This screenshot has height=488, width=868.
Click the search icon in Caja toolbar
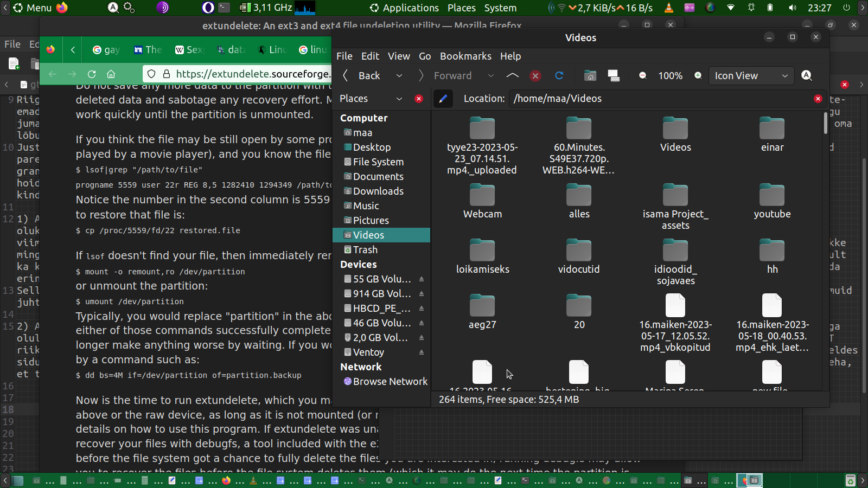coord(807,75)
